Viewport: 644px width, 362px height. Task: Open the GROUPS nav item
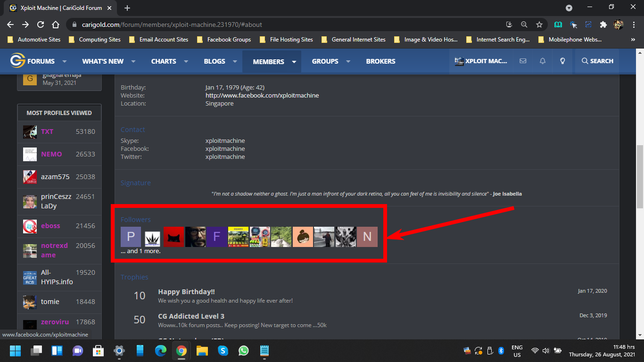coord(325,61)
